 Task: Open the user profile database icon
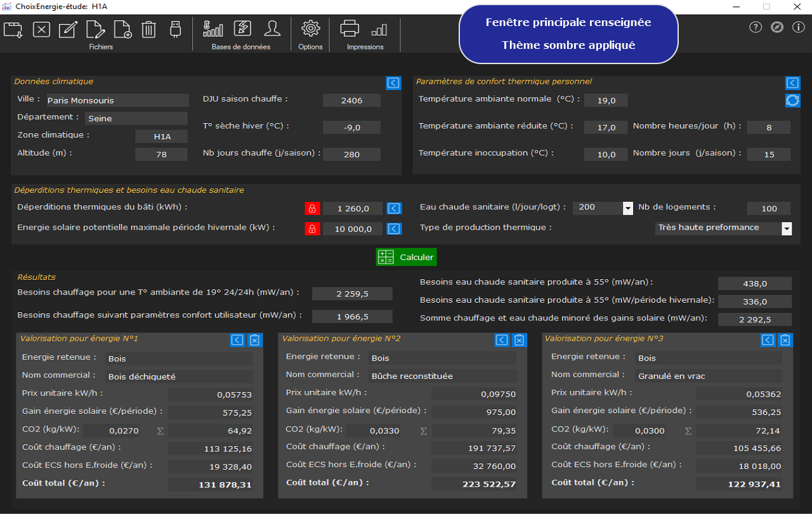point(272,29)
